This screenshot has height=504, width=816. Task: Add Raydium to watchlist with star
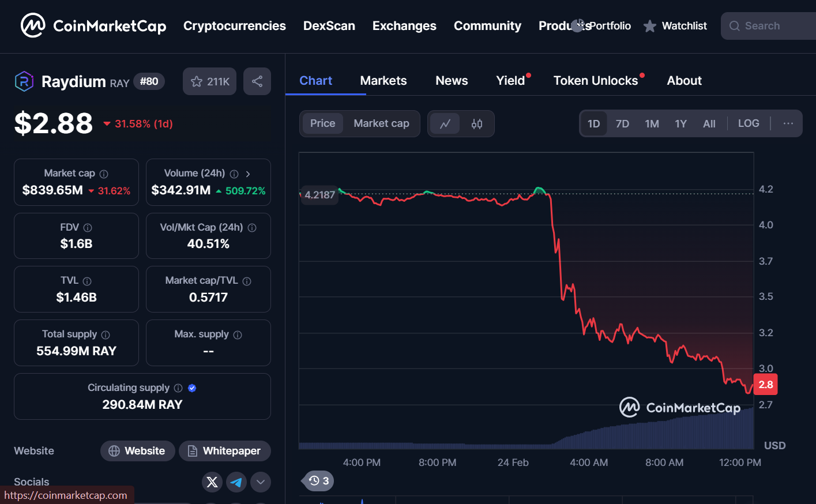click(209, 81)
